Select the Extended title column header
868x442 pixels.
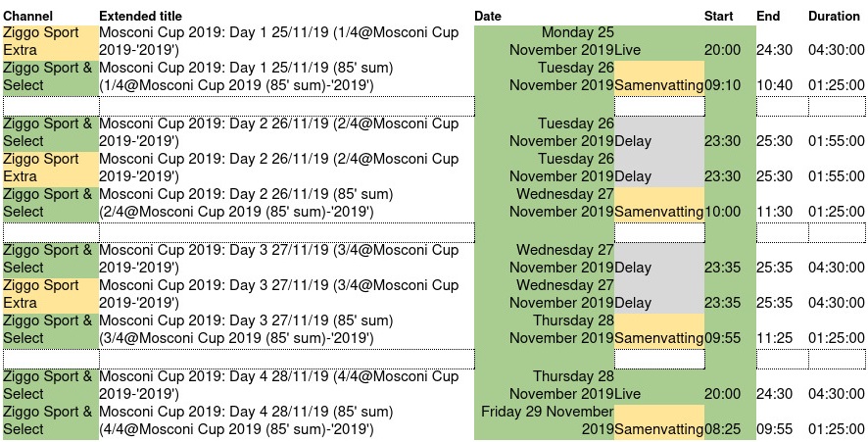(x=141, y=16)
